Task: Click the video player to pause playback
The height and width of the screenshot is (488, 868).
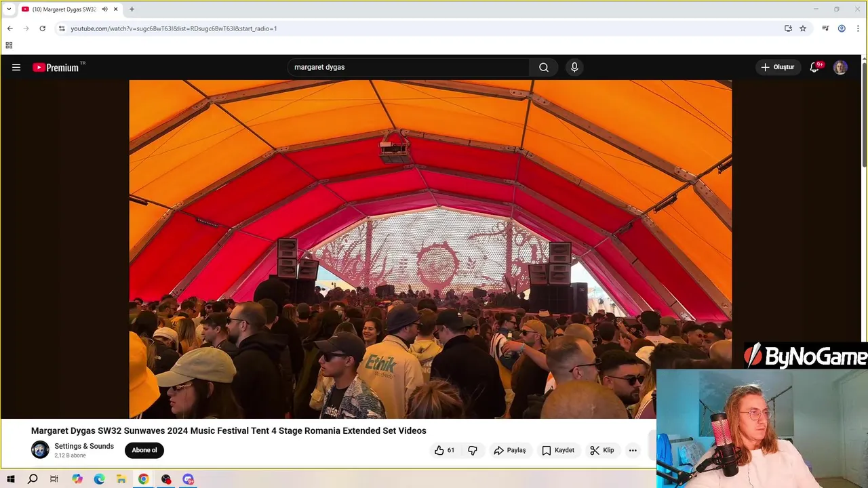Action: (x=430, y=249)
